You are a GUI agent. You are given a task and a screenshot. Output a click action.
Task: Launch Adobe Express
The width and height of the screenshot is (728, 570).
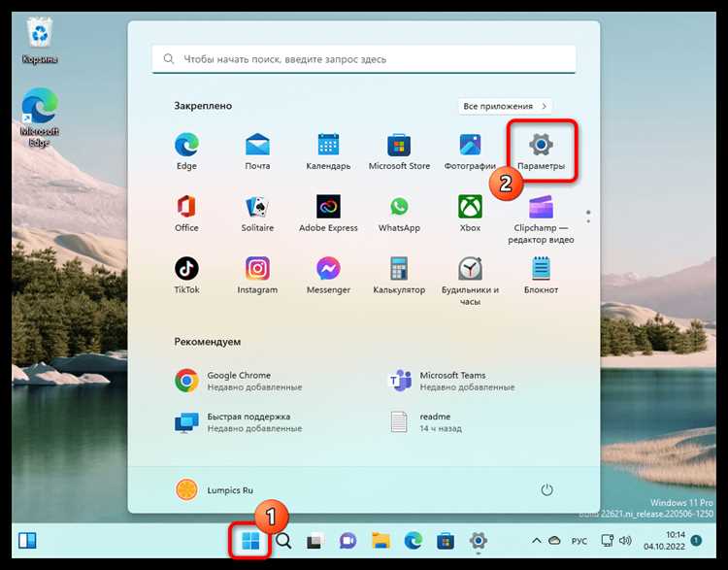point(328,214)
